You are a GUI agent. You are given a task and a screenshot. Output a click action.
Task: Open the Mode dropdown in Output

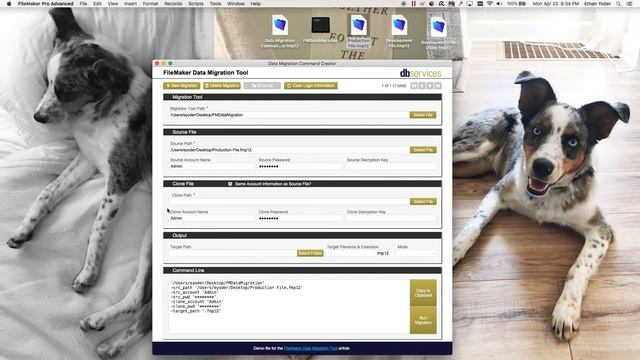coord(416,253)
